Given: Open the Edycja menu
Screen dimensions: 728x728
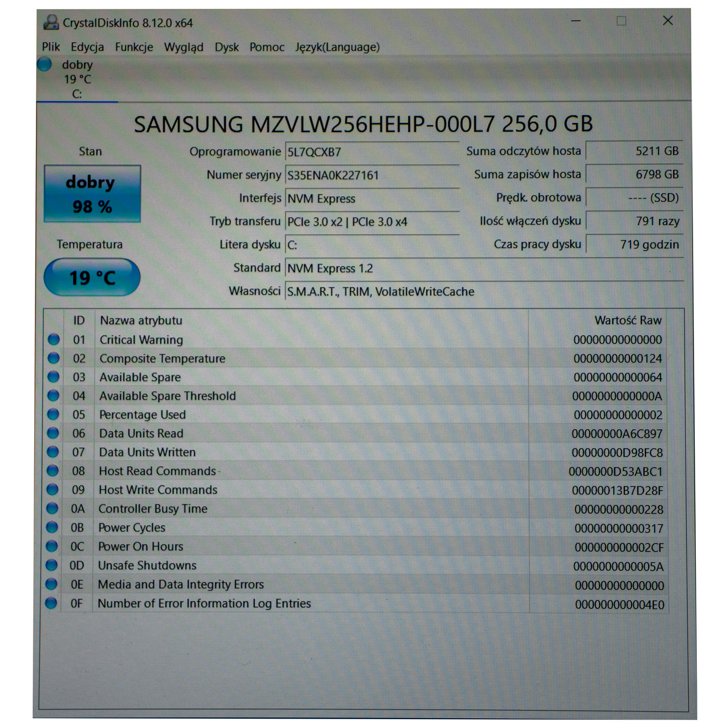Looking at the screenshot, I should pyautogui.click(x=87, y=47).
